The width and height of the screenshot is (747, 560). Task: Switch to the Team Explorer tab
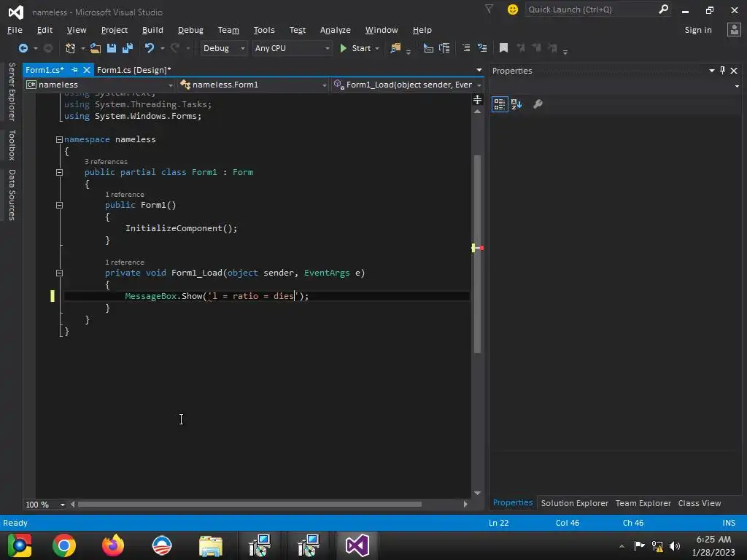click(x=643, y=503)
